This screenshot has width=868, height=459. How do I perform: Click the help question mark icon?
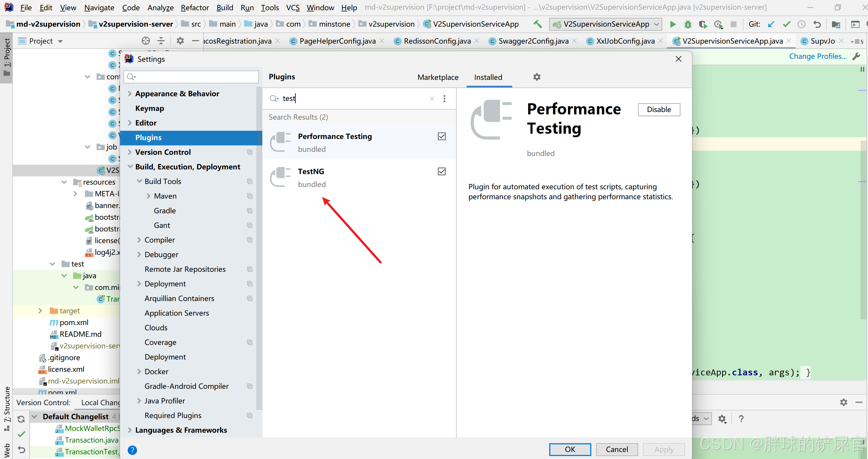[132, 450]
